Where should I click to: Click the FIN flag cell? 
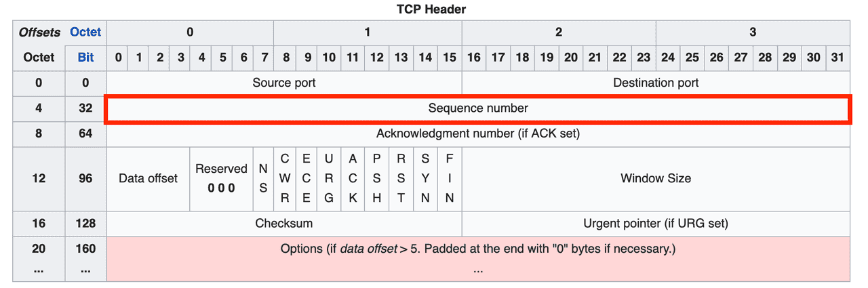click(x=450, y=179)
